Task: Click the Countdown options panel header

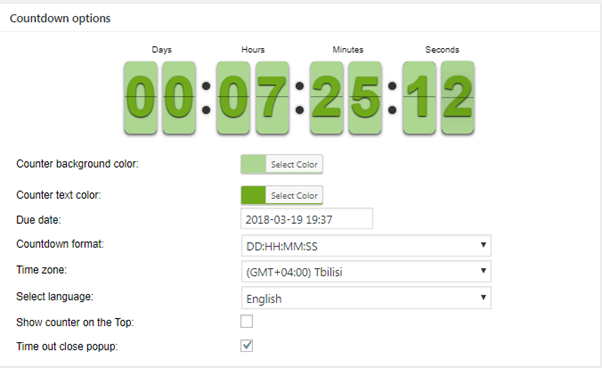Action: [x=60, y=18]
